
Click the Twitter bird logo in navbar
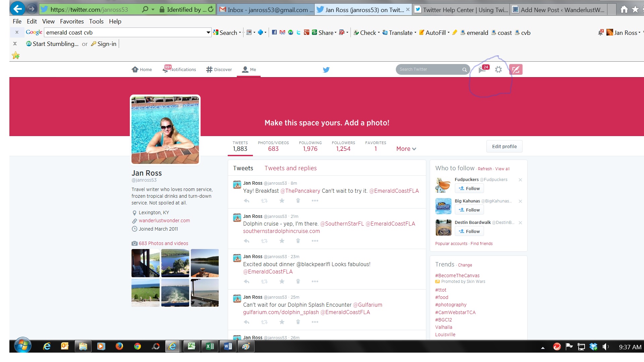click(x=326, y=70)
